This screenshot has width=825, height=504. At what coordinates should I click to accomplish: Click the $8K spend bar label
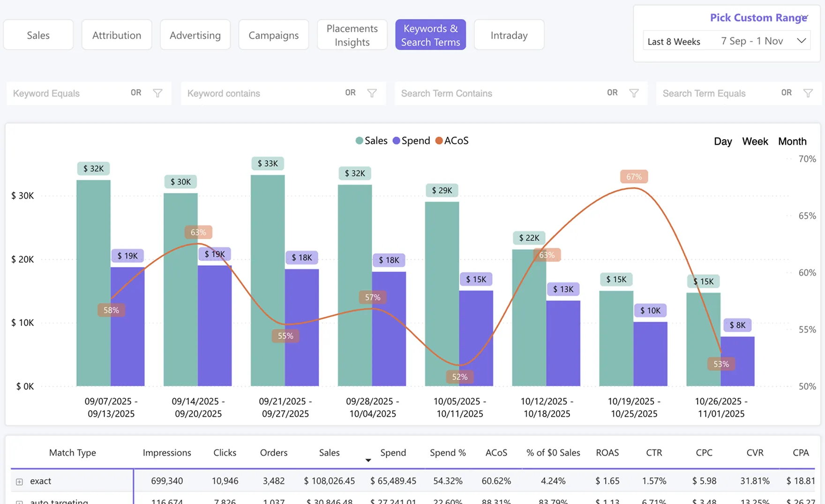click(x=737, y=325)
